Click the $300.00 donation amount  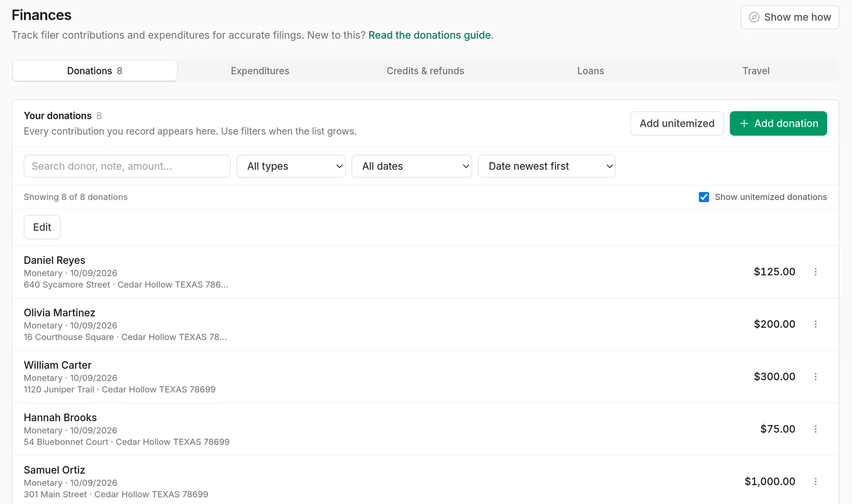(774, 377)
